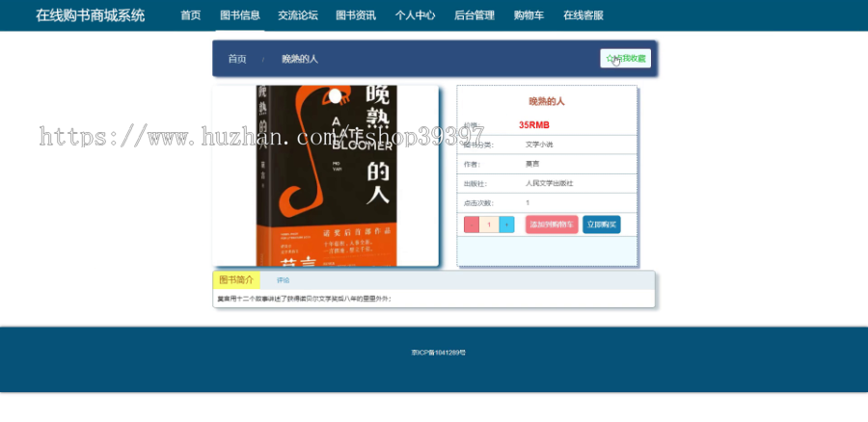
Task: Click the 点击次数 label
Action: click(x=478, y=203)
